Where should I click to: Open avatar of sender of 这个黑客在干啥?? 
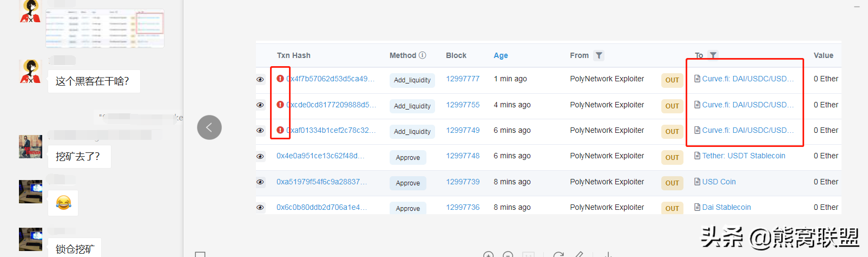pyautogui.click(x=30, y=71)
